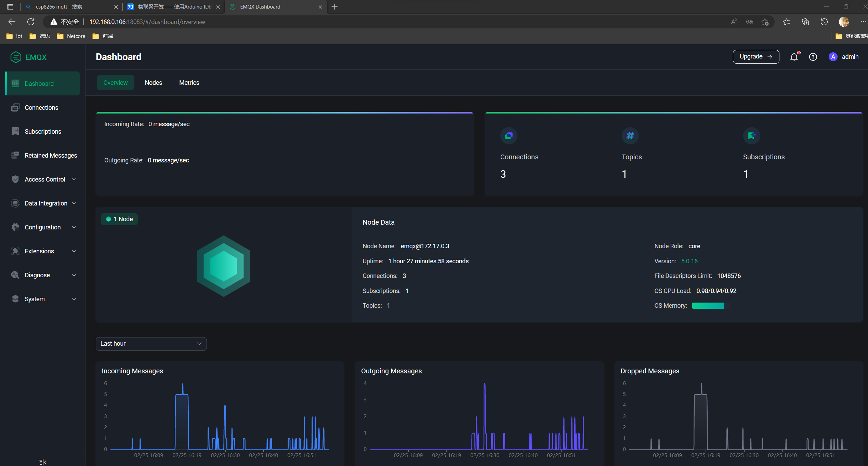Reload the page with refresh icon

pyautogui.click(x=31, y=22)
